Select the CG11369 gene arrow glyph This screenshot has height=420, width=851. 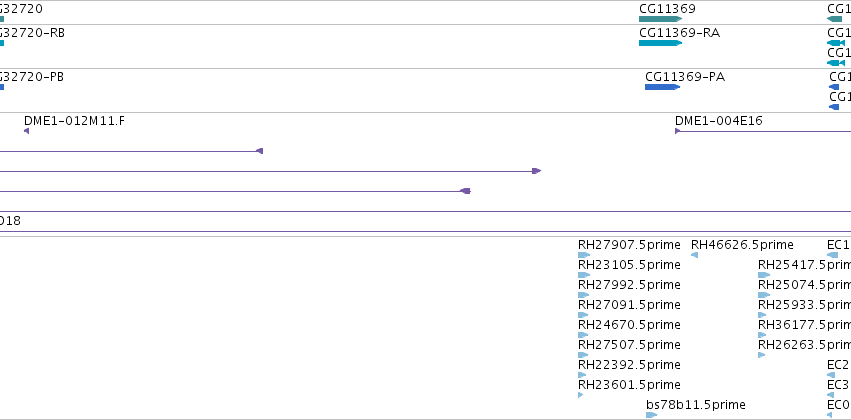(x=661, y=19)
